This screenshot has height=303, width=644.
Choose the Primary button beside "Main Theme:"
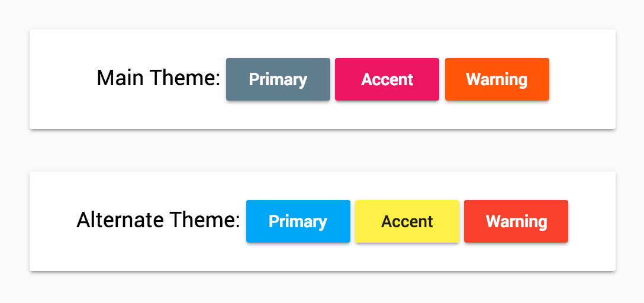point(278,79)
